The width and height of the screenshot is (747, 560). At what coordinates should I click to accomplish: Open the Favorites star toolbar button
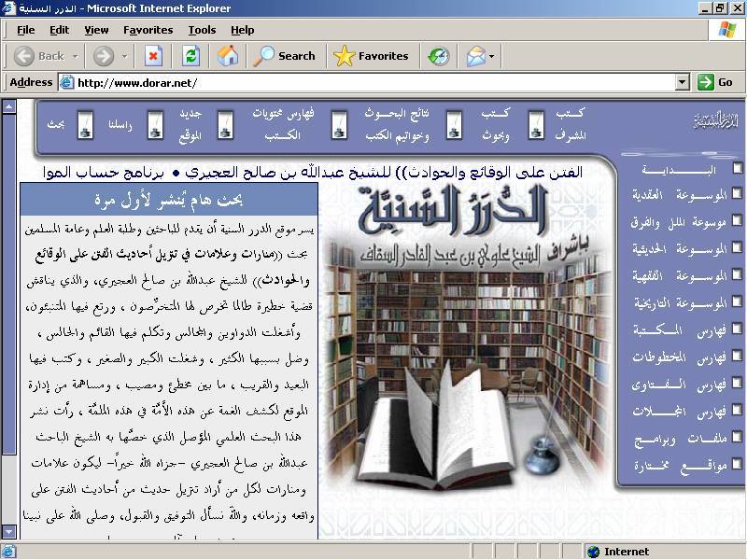click(372, 56)
